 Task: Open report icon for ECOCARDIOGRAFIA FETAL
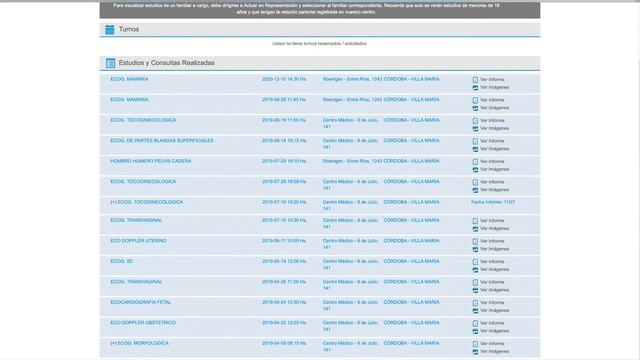click(x=475, y=303)
